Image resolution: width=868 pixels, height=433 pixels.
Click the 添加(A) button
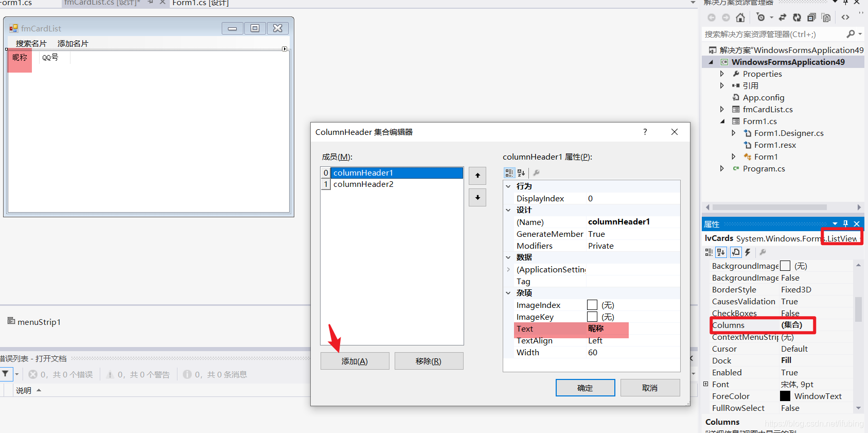click(x=355, y=361)
